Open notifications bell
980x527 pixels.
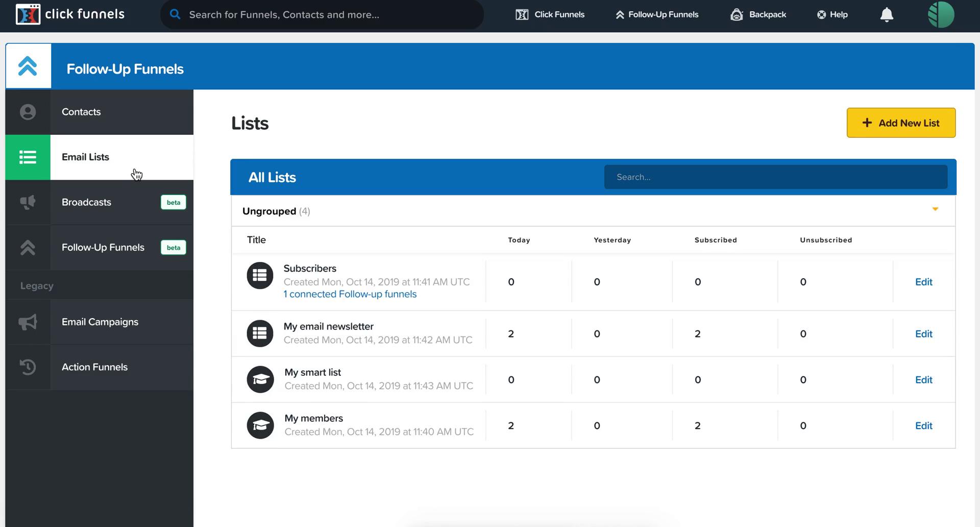click(x=887, y=15)
